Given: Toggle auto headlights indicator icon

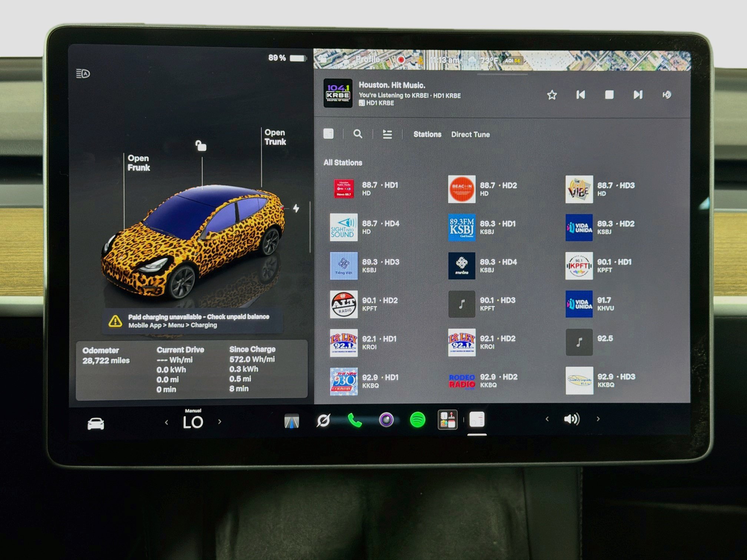Looking at the screenshot, I should pyautogui.click(x=83, y=73).
